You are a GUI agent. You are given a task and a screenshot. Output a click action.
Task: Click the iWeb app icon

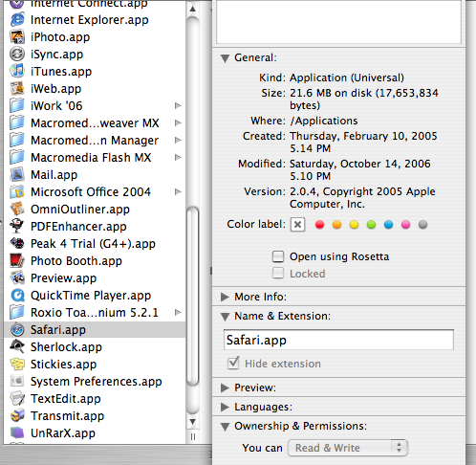pyautogui.click(x=17, y=89)
